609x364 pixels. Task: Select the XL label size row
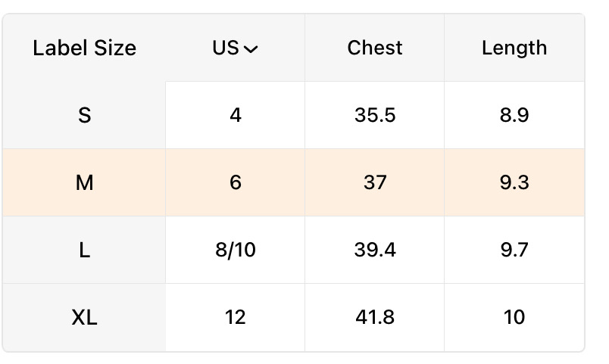[84, 317]
